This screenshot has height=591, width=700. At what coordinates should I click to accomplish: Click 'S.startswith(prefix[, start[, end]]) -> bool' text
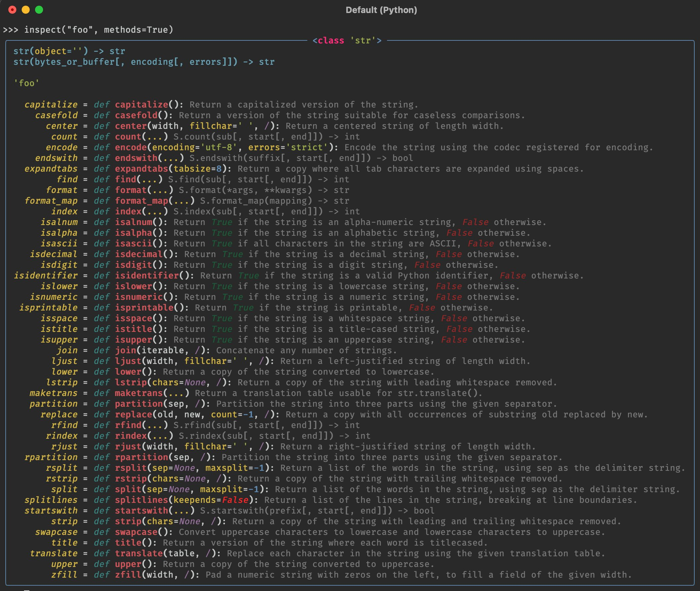(317, 511)
